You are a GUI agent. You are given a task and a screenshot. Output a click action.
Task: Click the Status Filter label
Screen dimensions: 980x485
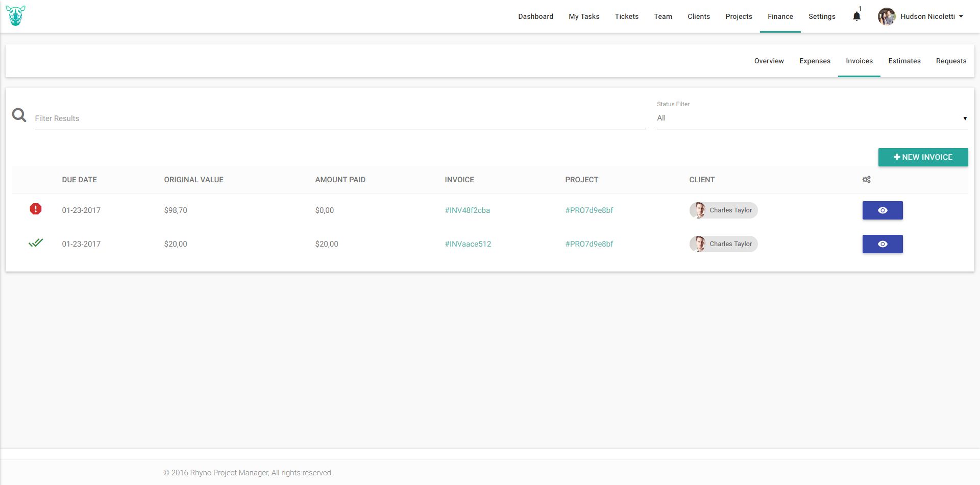pos(673,104)
